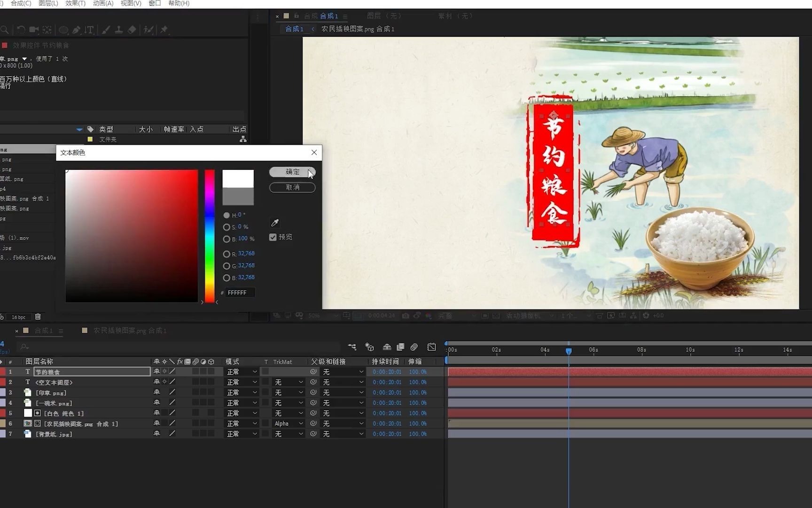The image size is (812, 508).
Task: Click the original gray color swatch
Action: (238, 196)
